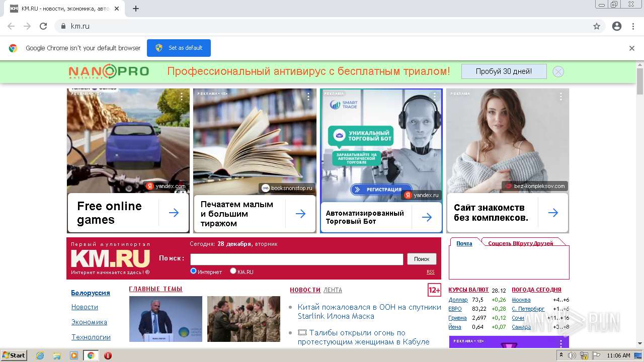Click the РЕГИСТРАЦИЯ button in the bot ad
644x362 pixels.
(381, 190)
